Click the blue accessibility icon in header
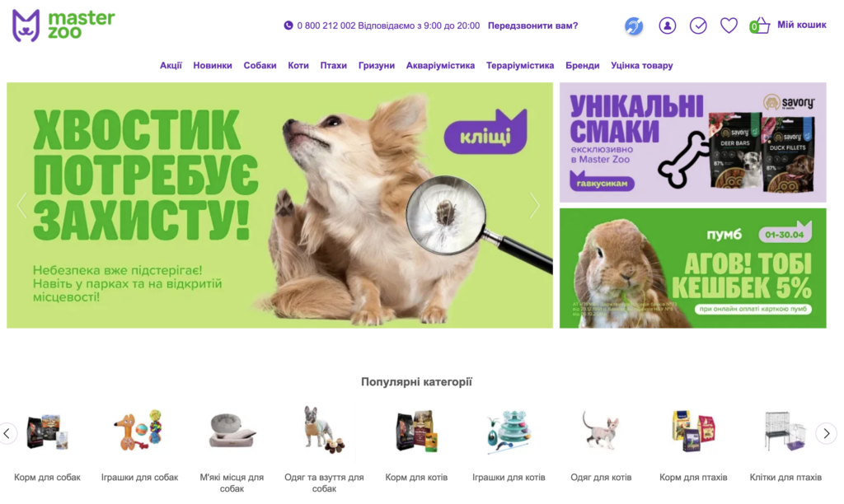 click(x=634, y=26)
